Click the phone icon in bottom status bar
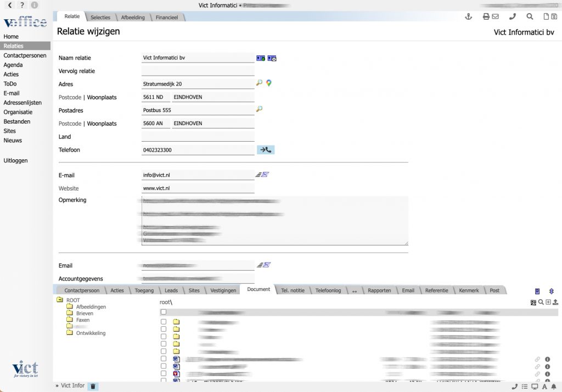Image resolution: width=562 pixels, height=392 pixels. [x=514, y=387]
